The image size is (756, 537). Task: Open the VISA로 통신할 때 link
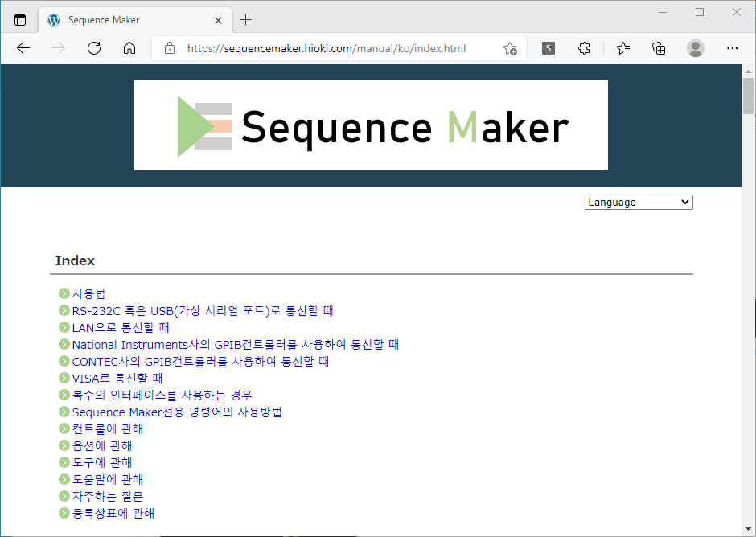pos(117,378)
